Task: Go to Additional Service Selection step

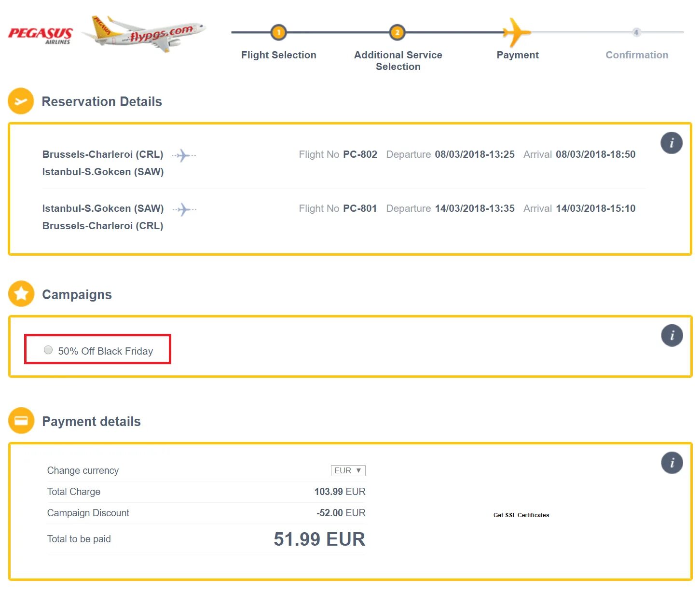Action: [398, 61]
